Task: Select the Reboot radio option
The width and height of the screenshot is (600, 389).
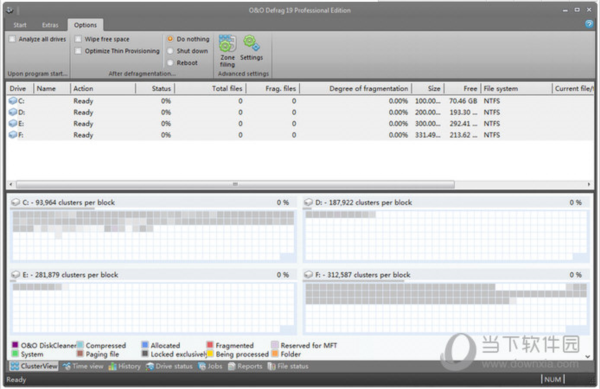Action: [170, 63]
